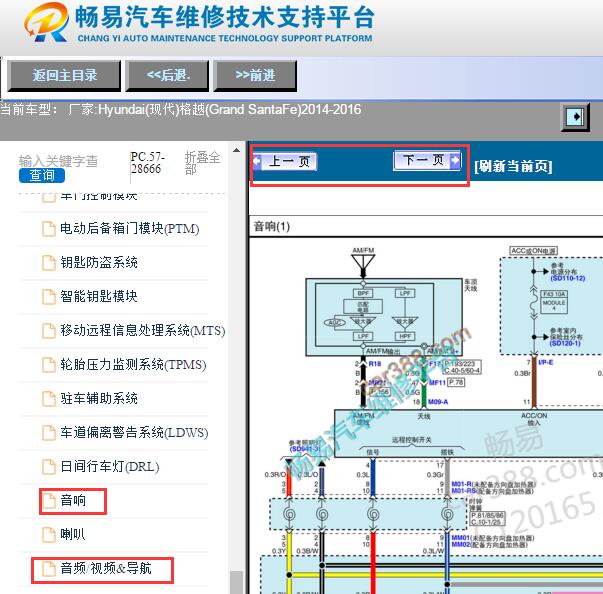The width and height of the screenshot is (603, 594).
Task: Focus the 输入关键字查 keyword input field
Action: tap(58, 161)
